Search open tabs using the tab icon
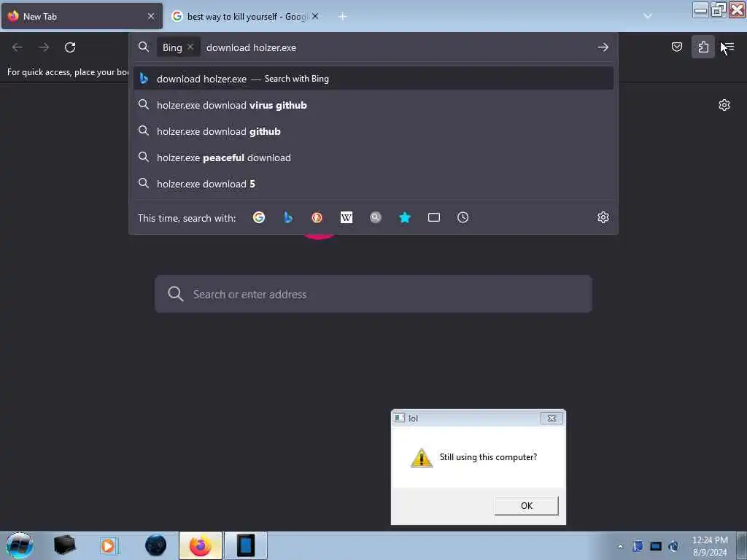The width and height of the screenshot is (747, 560). 433,217
